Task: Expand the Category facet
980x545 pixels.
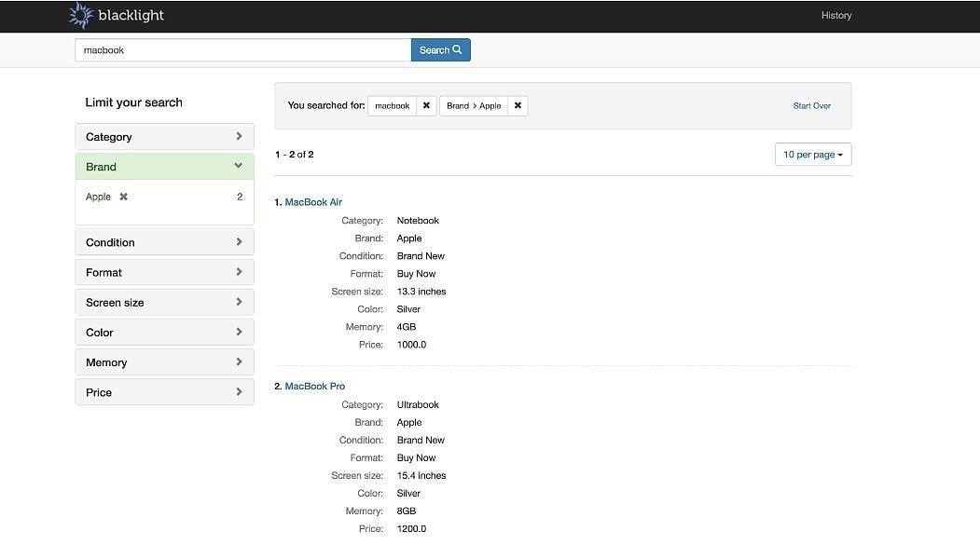Action: [164, 137]
